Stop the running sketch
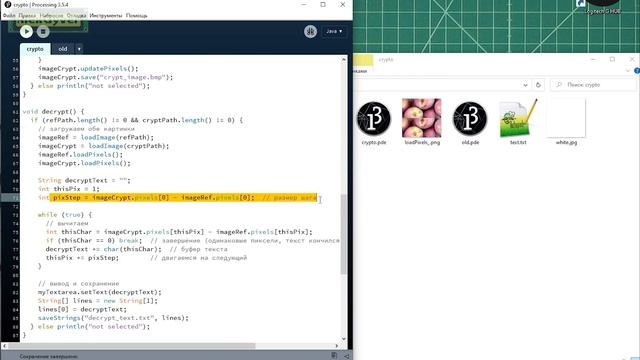Viewport: 640px width, 360px height. (43, 31)
